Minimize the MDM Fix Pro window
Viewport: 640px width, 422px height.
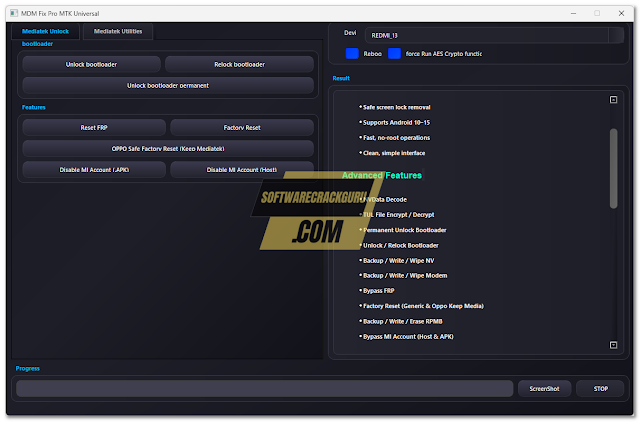[x=569, y=13]
